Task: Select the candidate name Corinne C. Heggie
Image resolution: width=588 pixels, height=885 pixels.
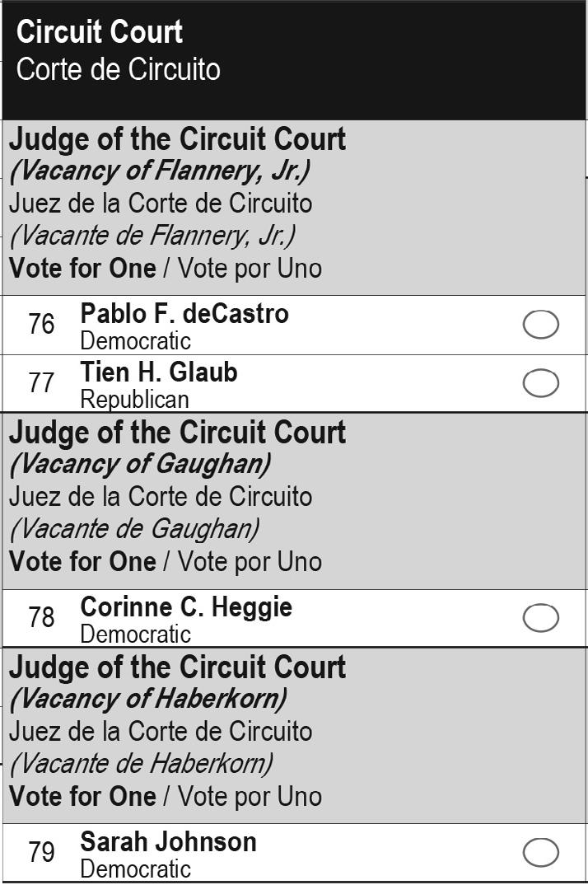Action: click(x=186, y=607)
